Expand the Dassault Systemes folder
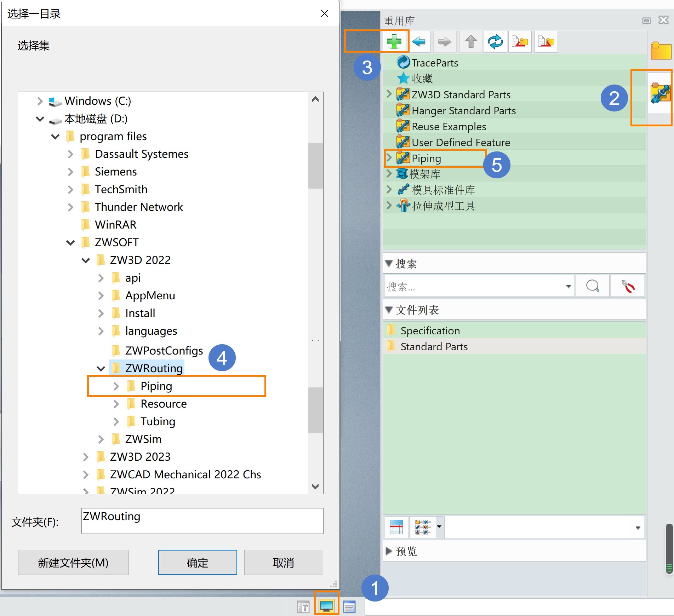 (70, 154)
